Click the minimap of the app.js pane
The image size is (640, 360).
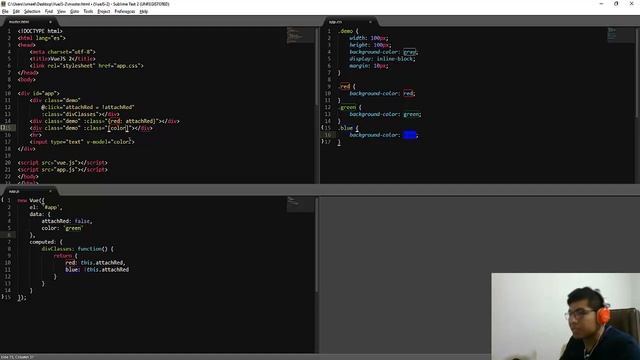click(x=300, y=204)
